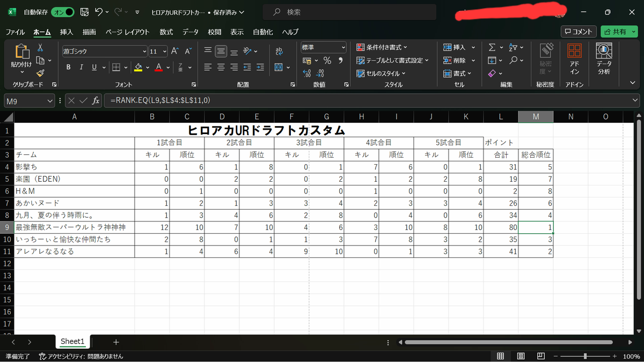Align text left in cell
The height and width of the screenshot is (362, 644).
point(208,67)
